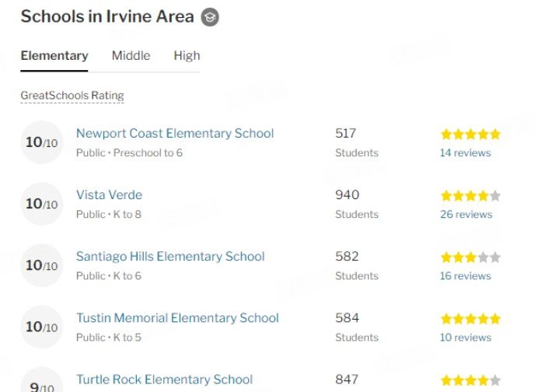The width and height of the screenshot is (535, 392).
Task: Click Newport Coast 10/10 rating badge
Action: tap(42, 142)
